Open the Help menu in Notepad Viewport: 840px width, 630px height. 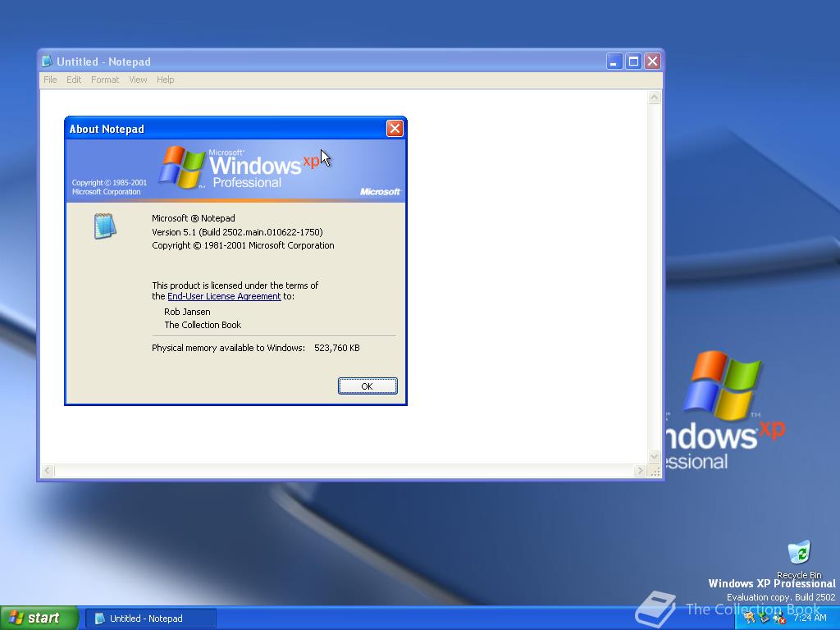[x=165, y=80]
